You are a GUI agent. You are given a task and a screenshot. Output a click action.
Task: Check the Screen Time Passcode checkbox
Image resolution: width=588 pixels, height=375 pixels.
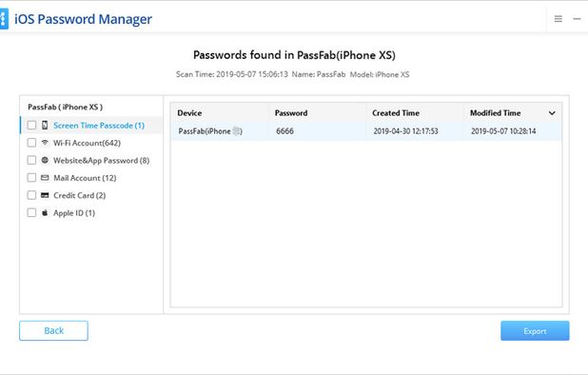(32, 126)
